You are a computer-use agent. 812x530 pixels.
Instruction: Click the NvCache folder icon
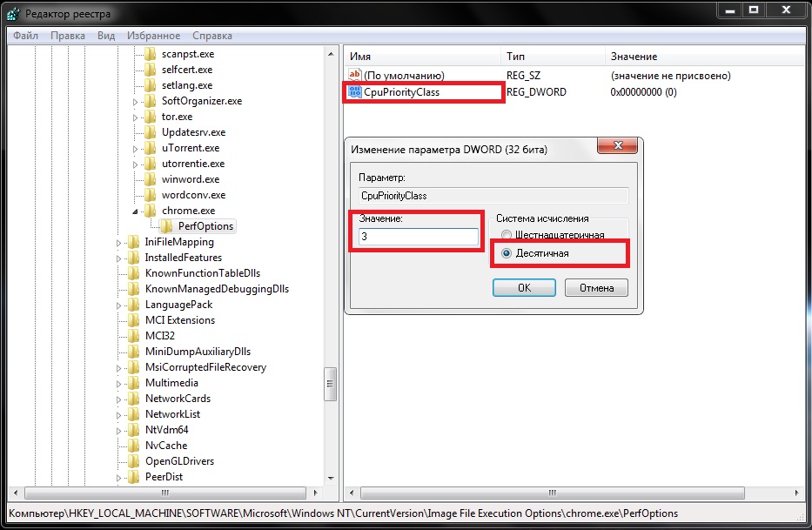point(133,446)
